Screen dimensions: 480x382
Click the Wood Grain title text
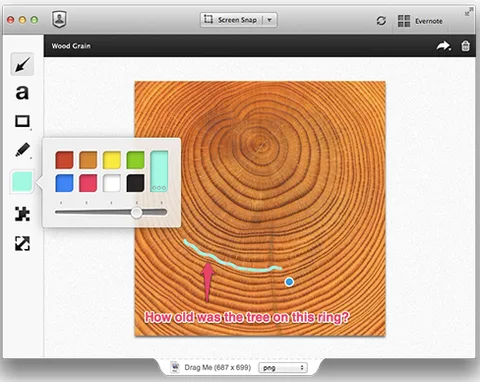point(71,46)
